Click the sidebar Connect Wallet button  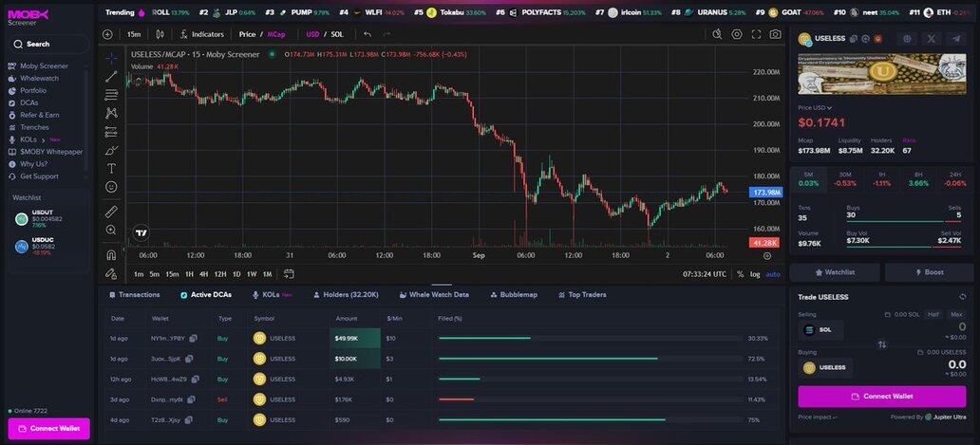pos(48,429)
